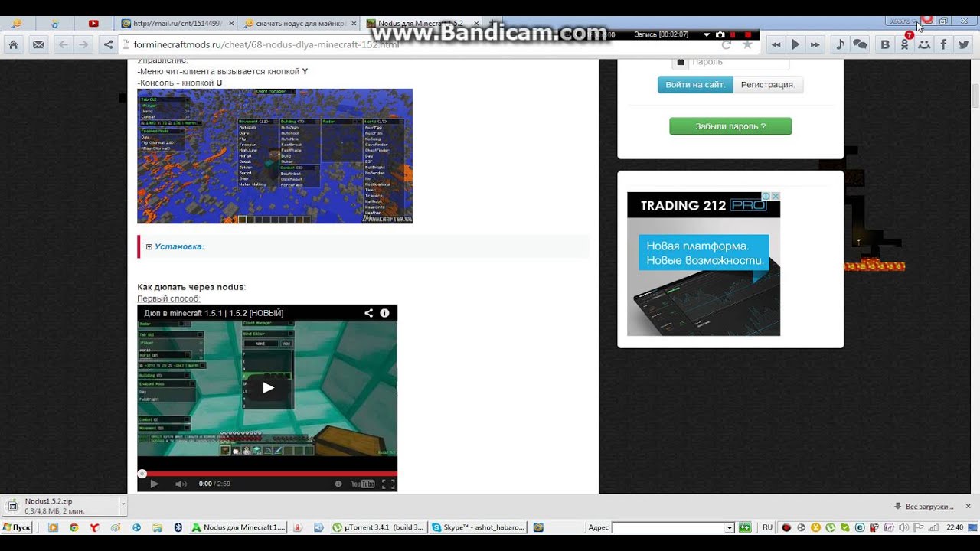Close the downloads bar
Image resolution: width=980 pixels, height=551 pixels.
(x=968, y=506)
